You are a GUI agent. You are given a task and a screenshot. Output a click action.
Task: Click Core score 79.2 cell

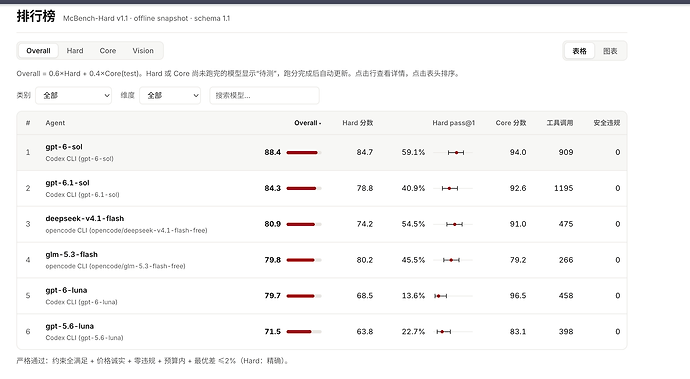click(518, 260)
